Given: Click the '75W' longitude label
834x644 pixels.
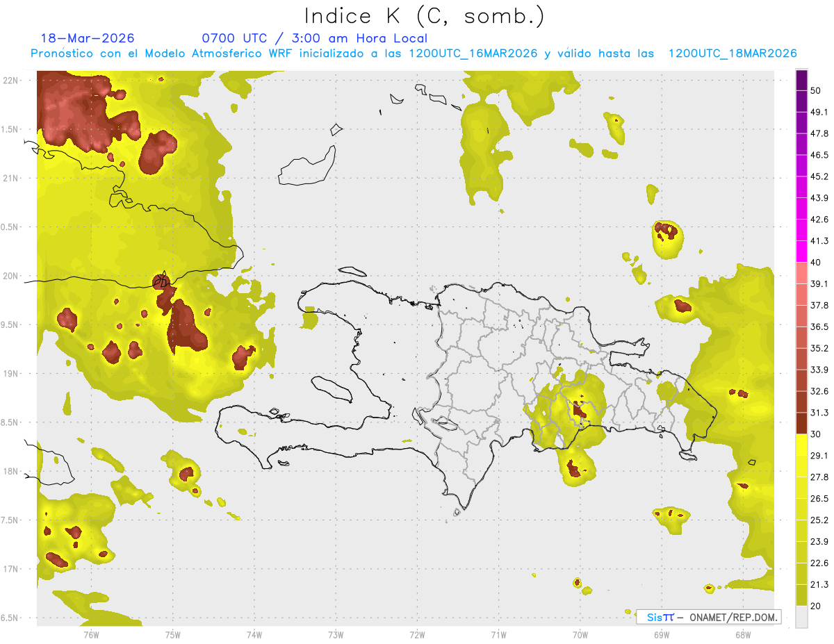Looking at the screenshot, I should pyautogui.click(x=173, y=634).
